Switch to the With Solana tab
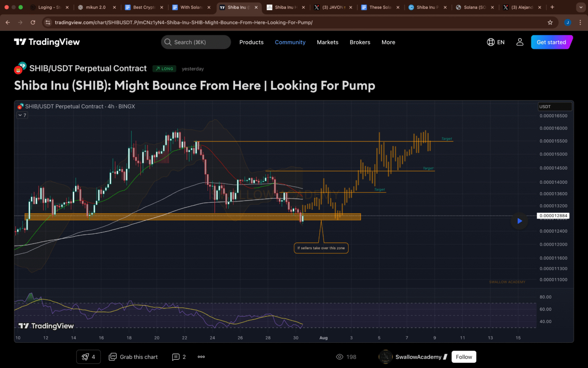 click(192, 7)
